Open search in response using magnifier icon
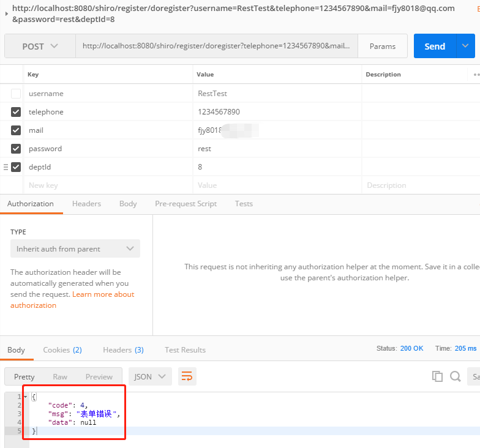The image size is (480, 448). (456, 376)
